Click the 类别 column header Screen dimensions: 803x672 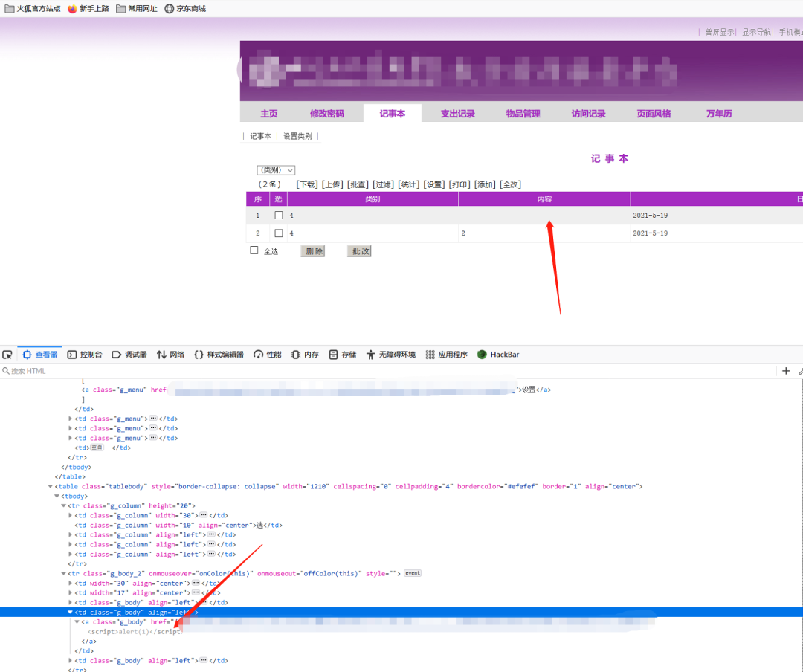373,198
